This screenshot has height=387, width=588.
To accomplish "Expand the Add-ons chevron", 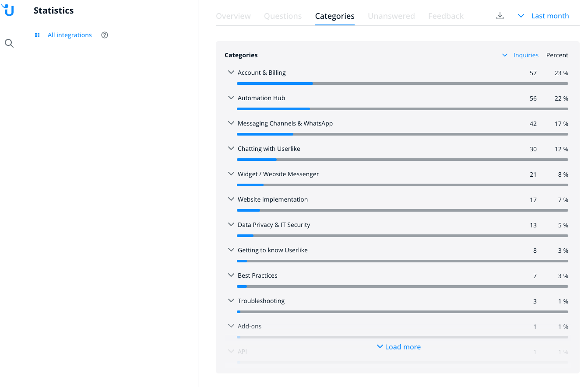I will (231, 326).
